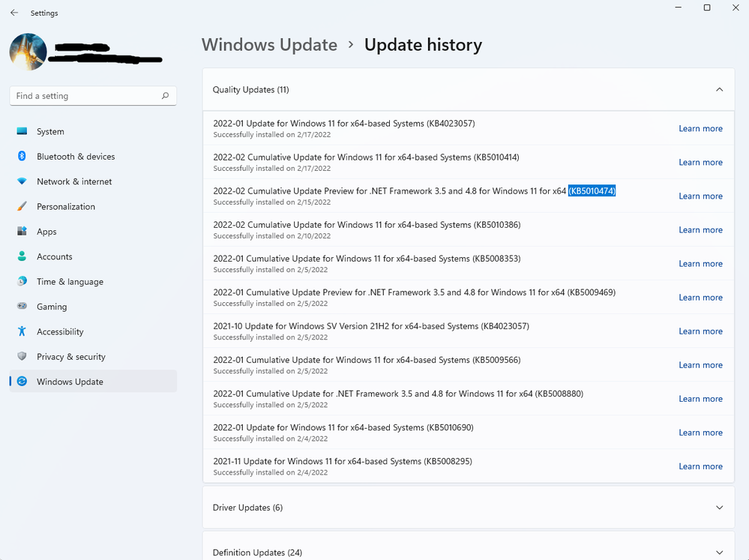The width and height of the screenshot is (749, 560).
Task: Click the back arrow in Settings
Action: 14,13
